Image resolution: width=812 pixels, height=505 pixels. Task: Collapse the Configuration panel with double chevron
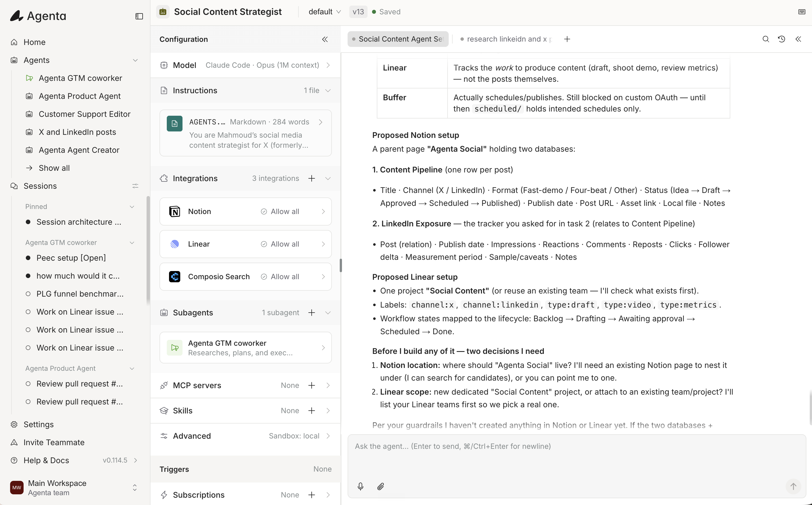pos(325,39)
